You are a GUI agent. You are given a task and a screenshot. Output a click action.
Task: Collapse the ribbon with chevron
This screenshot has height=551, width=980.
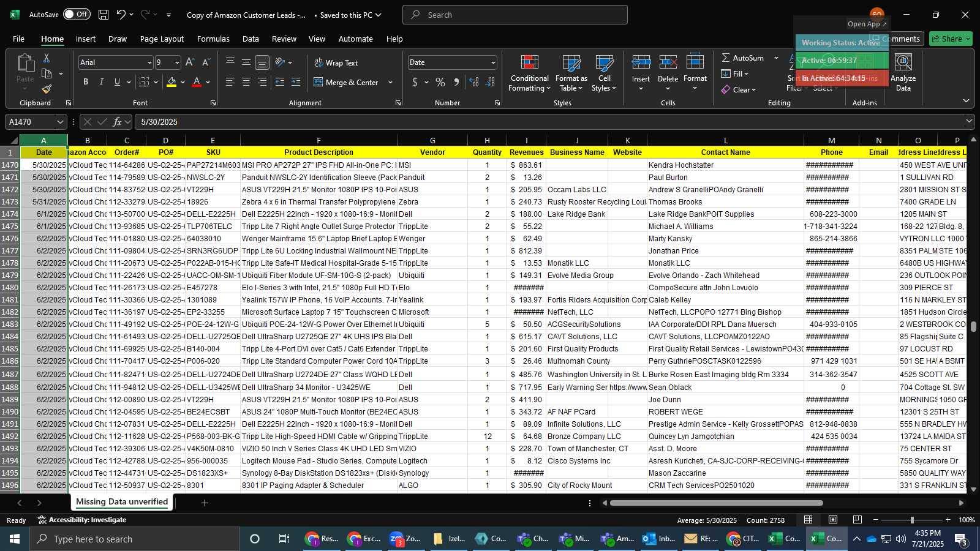(x=966, y=101)
